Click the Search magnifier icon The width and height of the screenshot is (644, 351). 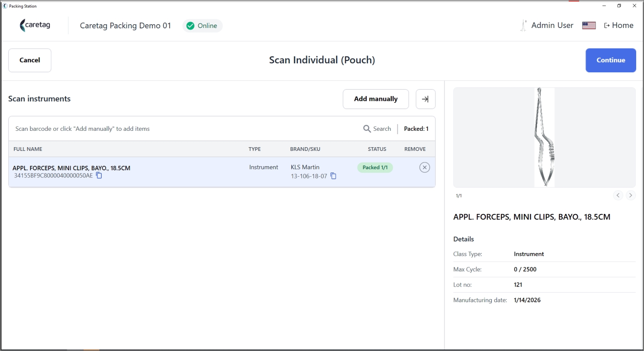367,129
